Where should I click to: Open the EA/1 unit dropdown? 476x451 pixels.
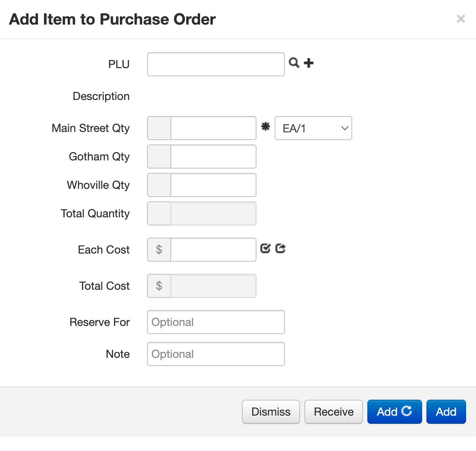(313, 128)
